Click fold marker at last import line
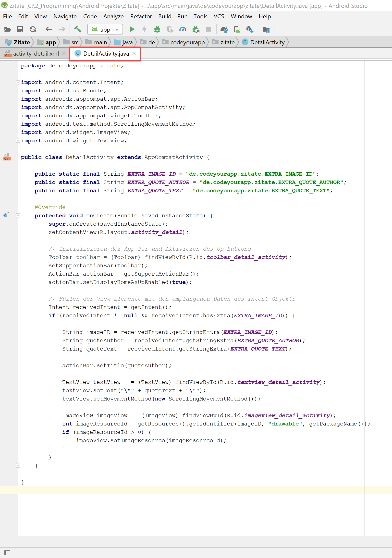Screen dimensions: 392x558 click(18, 141)
